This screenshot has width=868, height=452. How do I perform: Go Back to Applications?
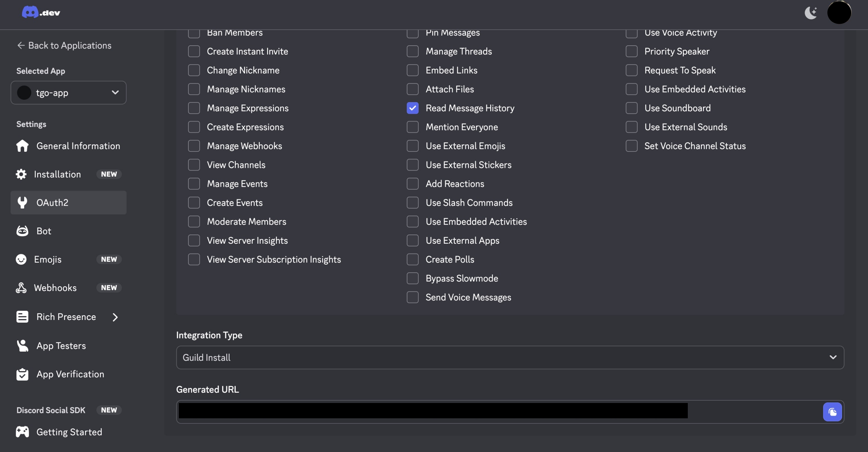[64, 46]
